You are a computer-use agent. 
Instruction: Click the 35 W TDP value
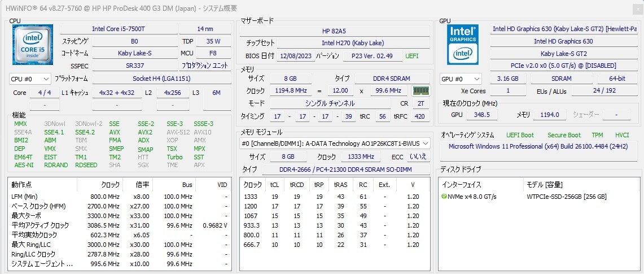213,41
